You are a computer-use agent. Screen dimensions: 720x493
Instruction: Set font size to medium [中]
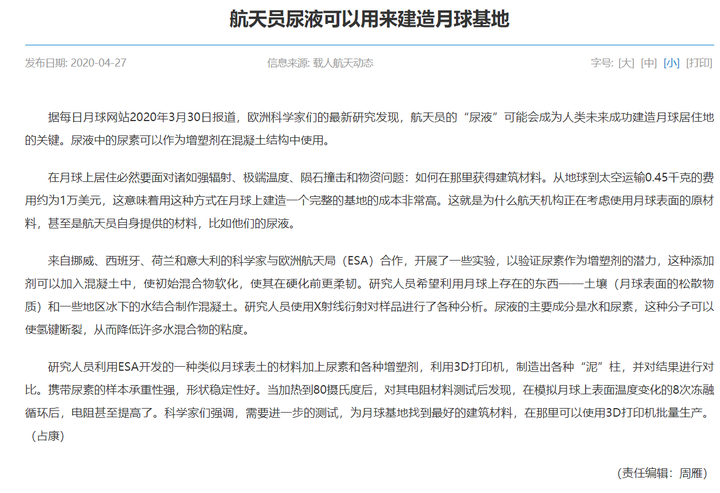click(649, 63)
